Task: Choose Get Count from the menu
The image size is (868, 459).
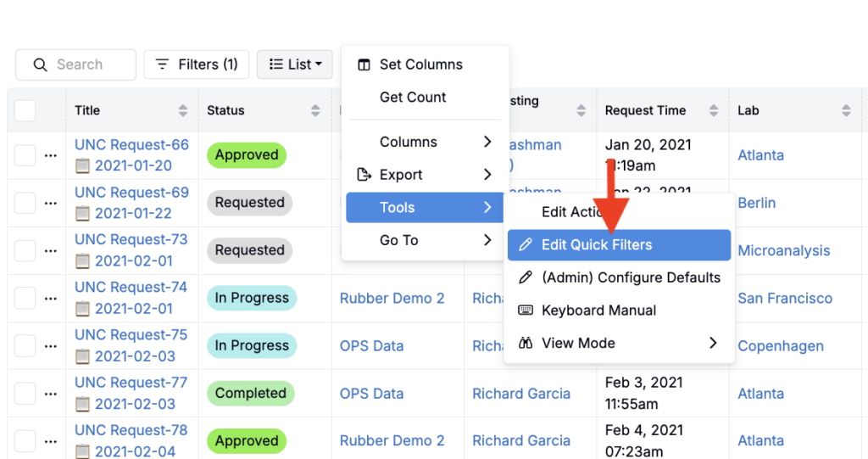Action: pyautogui.click(x=413, y=98)
